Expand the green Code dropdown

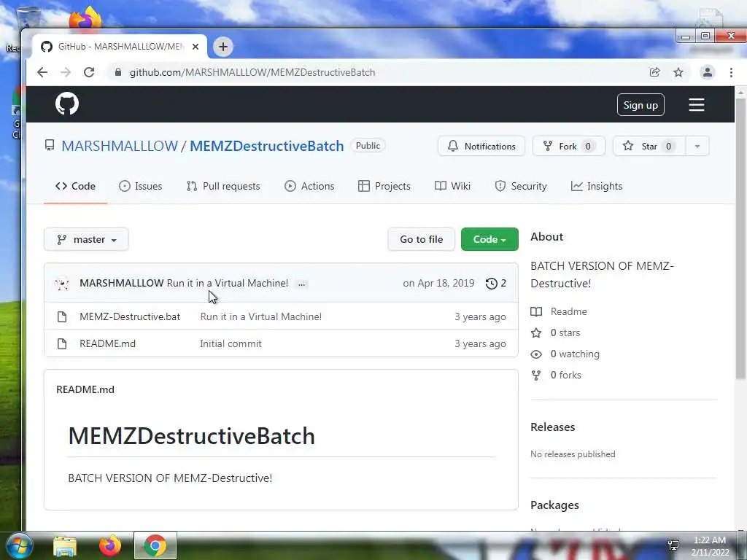tap(489, 239)
